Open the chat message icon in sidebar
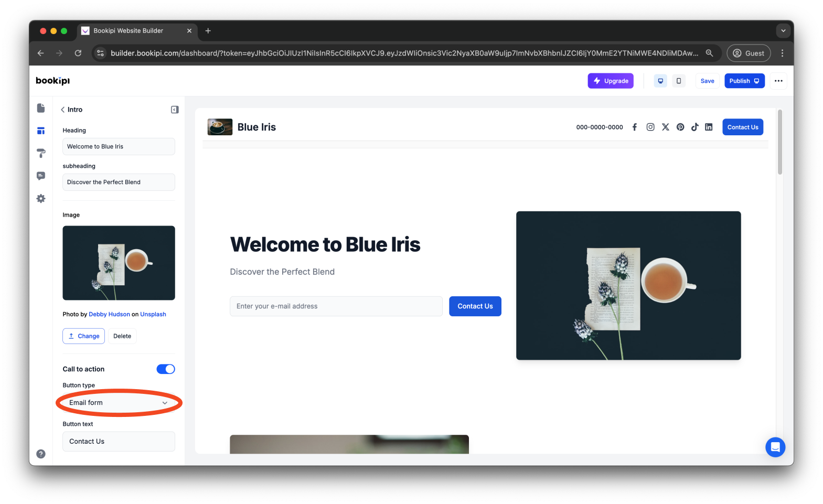 click(x=41, y=176)
